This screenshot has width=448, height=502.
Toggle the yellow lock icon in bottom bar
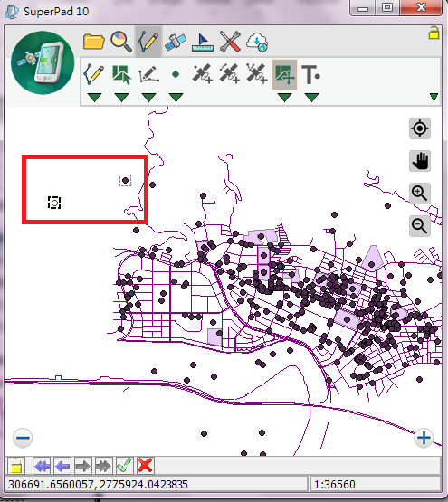[16, 466]
